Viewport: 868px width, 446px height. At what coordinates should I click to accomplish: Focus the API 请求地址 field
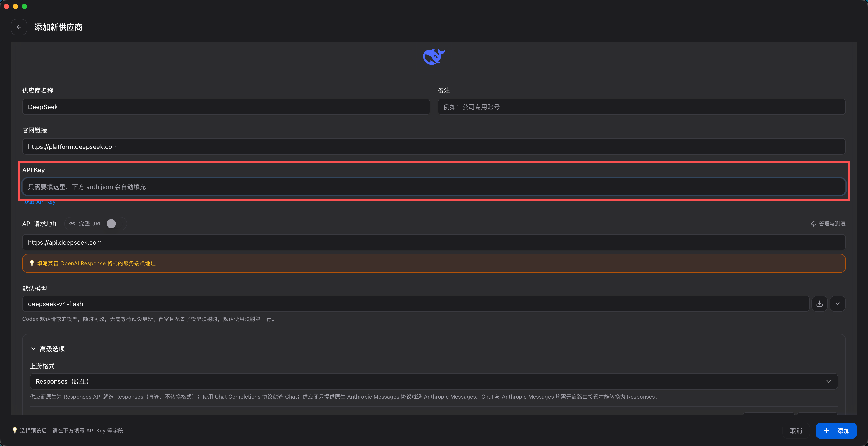click(434, 242)
